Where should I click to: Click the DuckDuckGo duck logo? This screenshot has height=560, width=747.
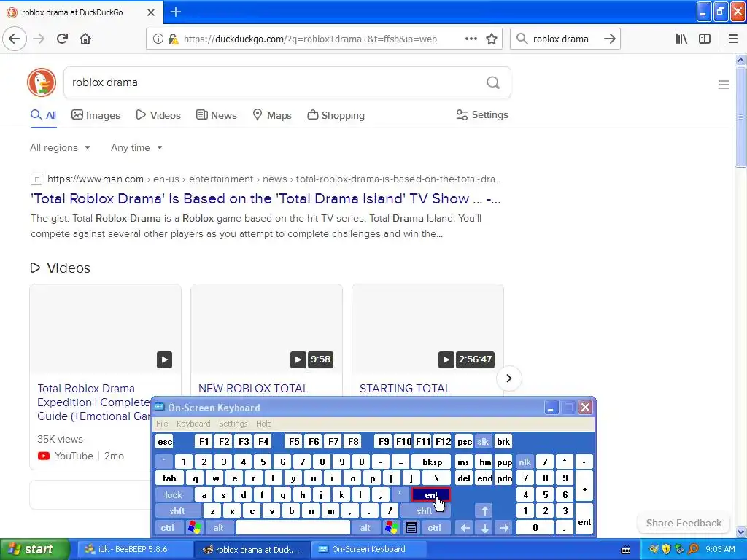click(42, 82)
